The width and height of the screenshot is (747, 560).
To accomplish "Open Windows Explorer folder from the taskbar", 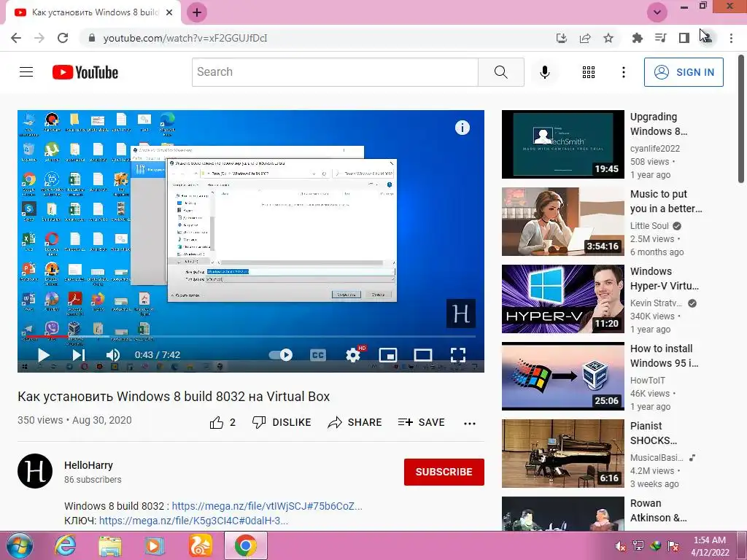I will pos(109,545).
